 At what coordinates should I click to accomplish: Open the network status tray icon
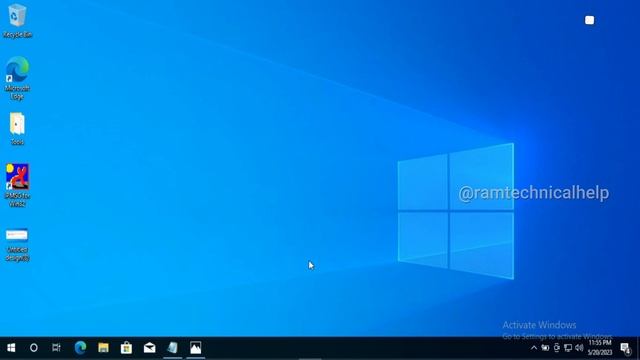click(568, 348)
